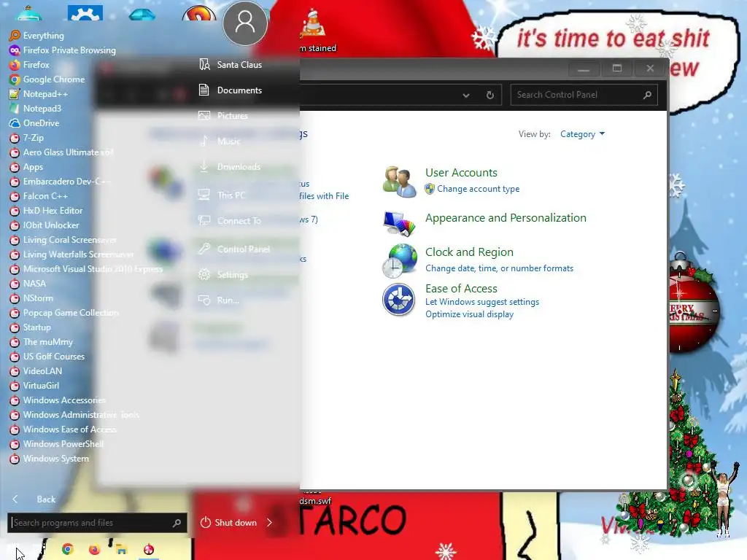Open This PC from start menu
Image resolution: width=747 pixels, height=560 pixels.
[x=222, y=195]
